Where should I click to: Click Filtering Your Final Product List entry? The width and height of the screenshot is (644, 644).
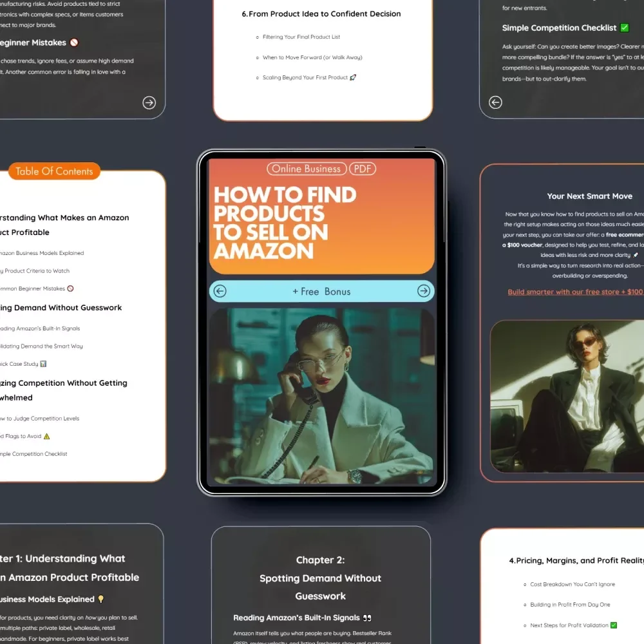tap(301, 37)
